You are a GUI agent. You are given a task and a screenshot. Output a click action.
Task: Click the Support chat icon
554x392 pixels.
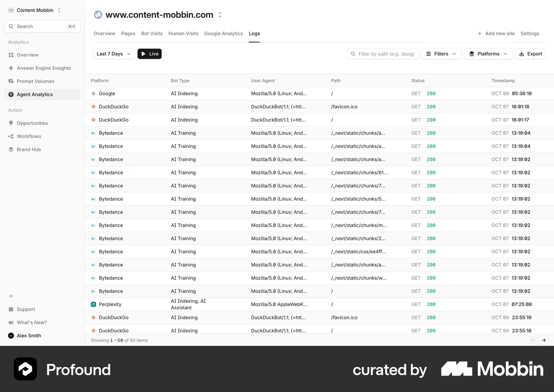pos(11,309)
